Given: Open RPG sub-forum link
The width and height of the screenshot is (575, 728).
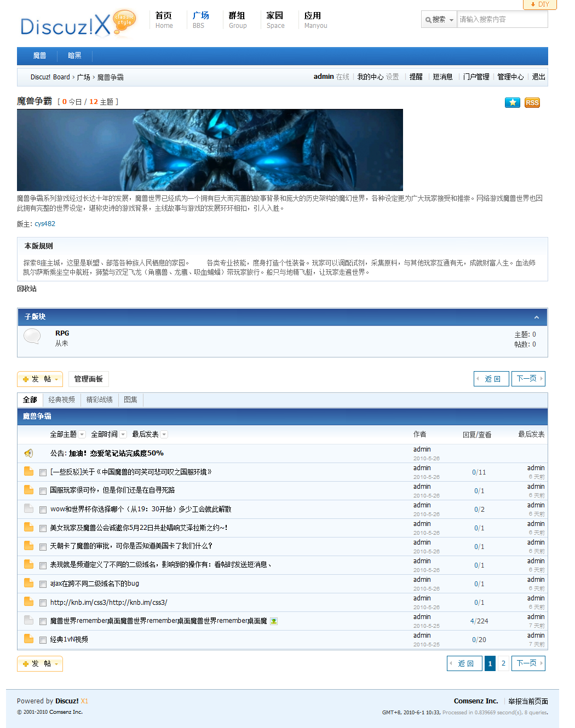Looking at the screenshot, I should point(62,333).
